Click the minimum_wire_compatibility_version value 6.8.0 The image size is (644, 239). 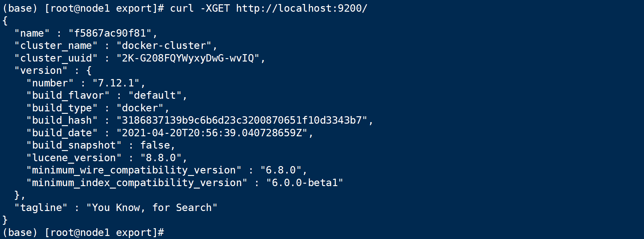281,170
